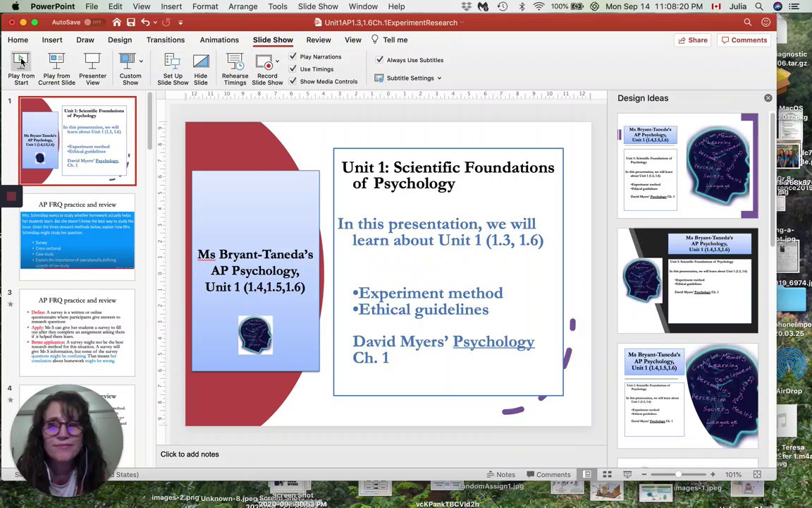812x508 pixels.
Task: Open the Review tab
Action: click(x=319, y=40)
